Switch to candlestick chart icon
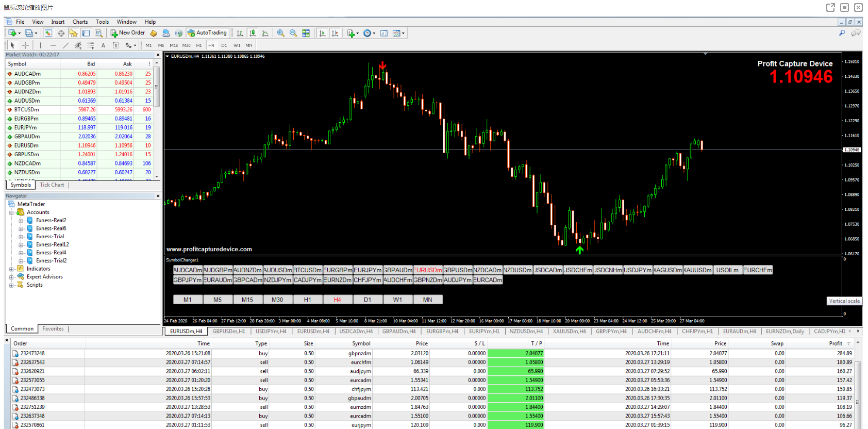This screenshot has height=429, width=868. (x=253, y=33)
